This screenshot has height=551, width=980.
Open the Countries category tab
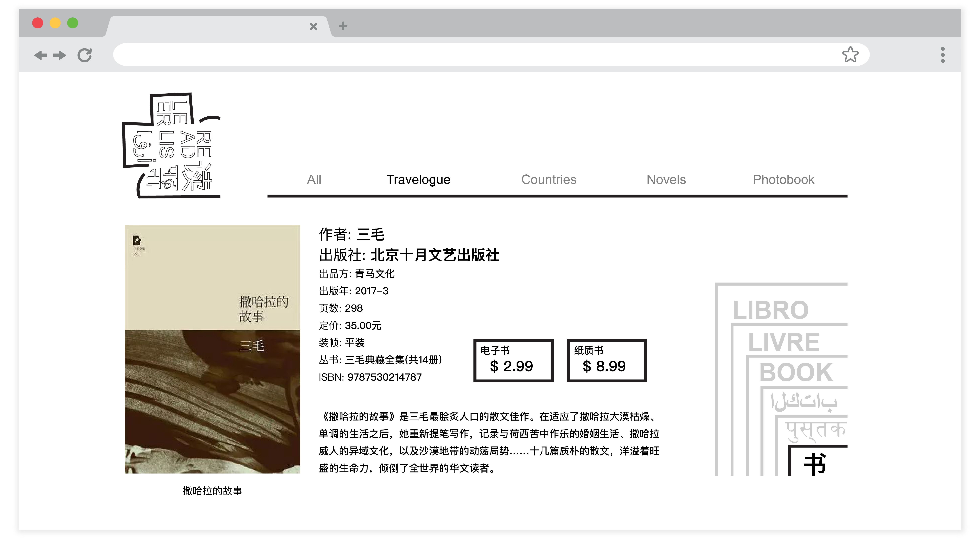pos(548,179)
